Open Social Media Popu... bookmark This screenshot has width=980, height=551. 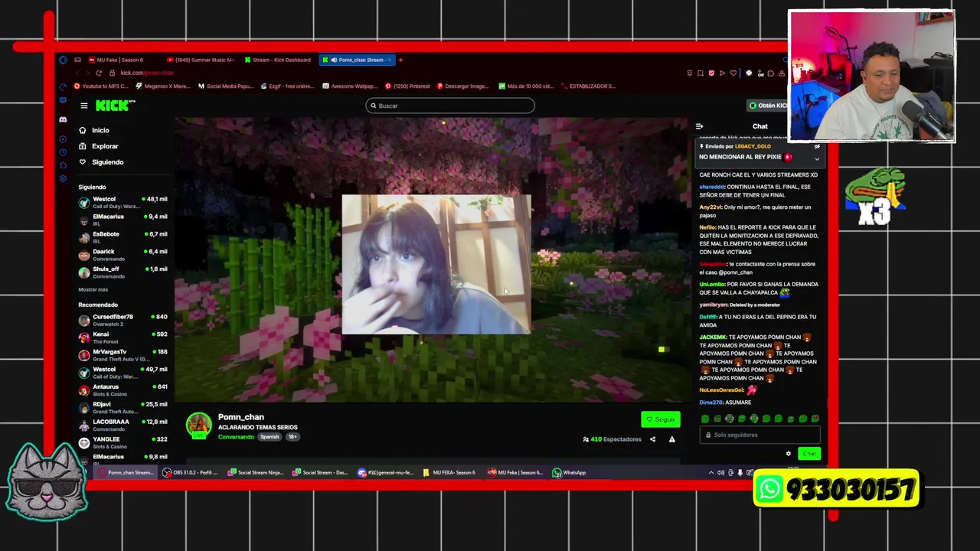(225, 86)
